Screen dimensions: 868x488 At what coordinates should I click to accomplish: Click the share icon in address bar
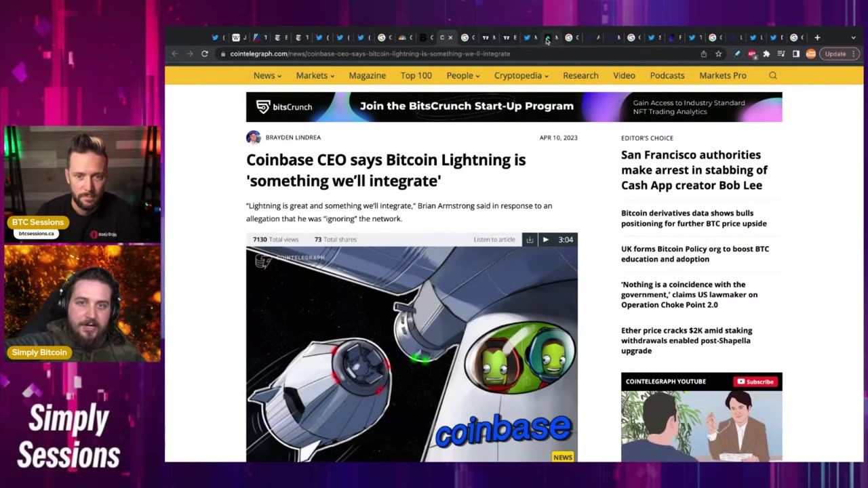[x=704, y=54]
